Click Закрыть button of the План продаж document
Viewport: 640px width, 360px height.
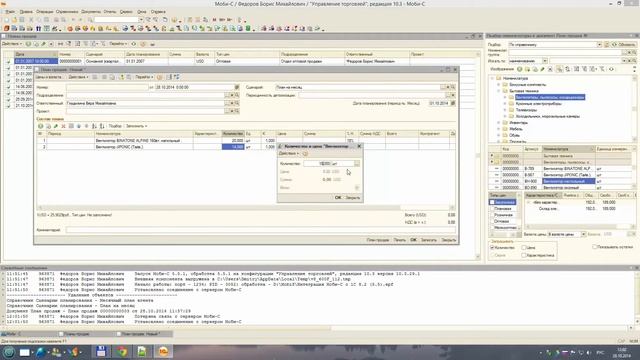click(x=449, y=240)
